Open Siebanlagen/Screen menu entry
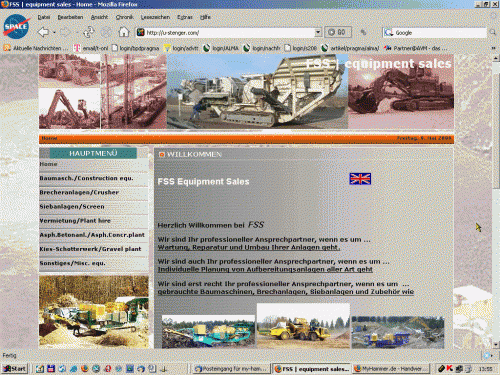This screenshot has height=375, width=500. 72,207
